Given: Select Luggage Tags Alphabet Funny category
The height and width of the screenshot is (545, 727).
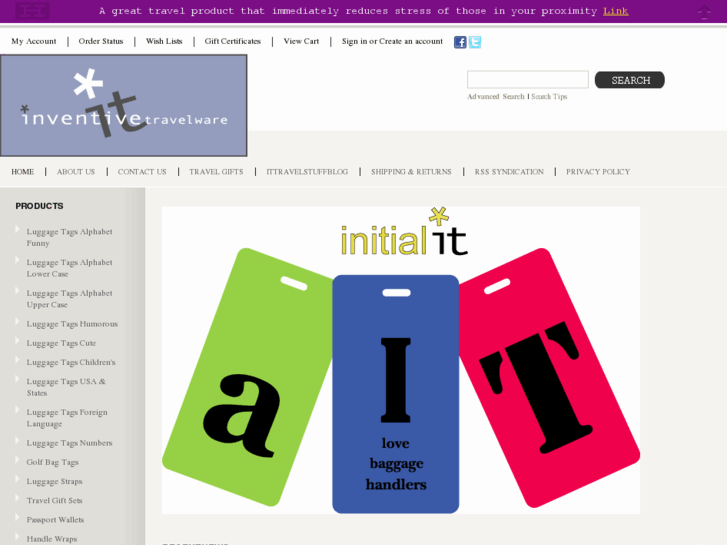Looking at the screenshot, I should pyautogui.click(x=70, y=237).
